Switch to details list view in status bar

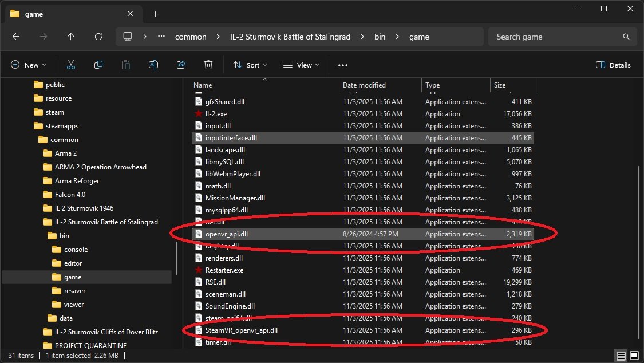click(621, 356)
